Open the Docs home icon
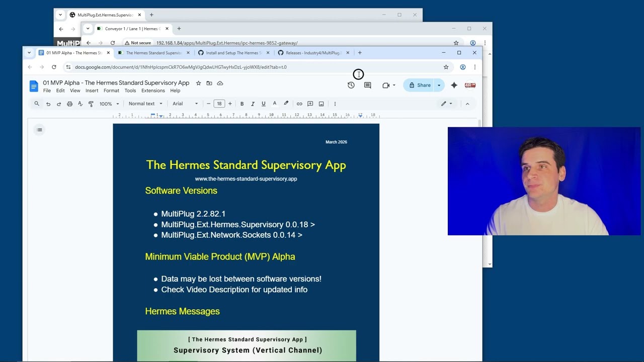 click(34, 86)
